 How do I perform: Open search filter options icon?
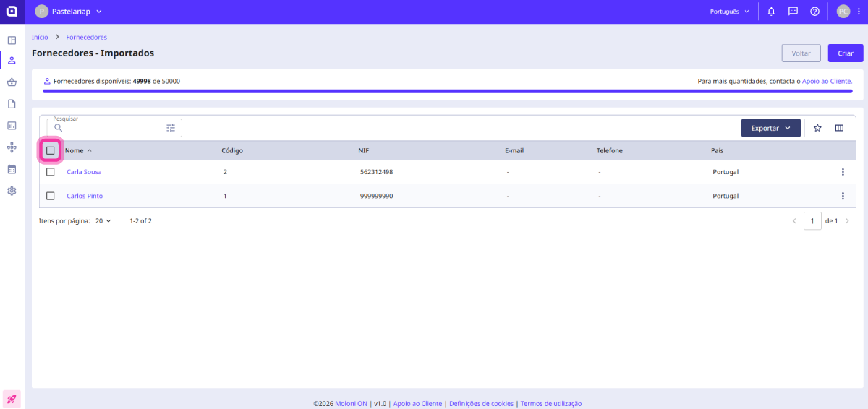(x=171, y=128)
